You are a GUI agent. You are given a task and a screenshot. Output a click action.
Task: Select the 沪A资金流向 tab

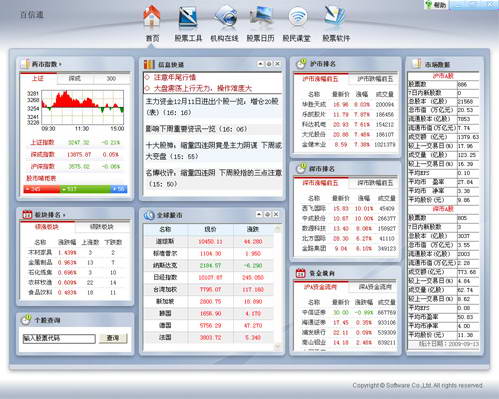321,287
